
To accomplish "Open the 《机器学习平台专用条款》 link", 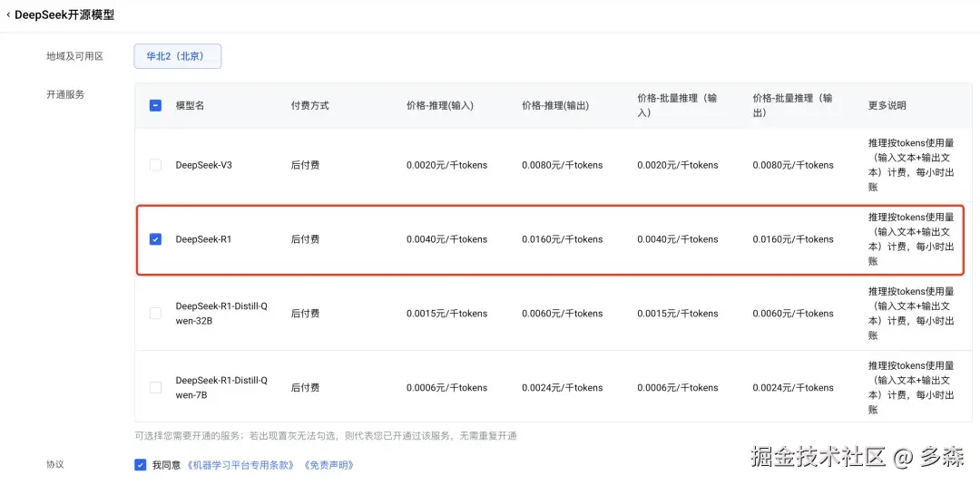I will [x=242, y=465].
